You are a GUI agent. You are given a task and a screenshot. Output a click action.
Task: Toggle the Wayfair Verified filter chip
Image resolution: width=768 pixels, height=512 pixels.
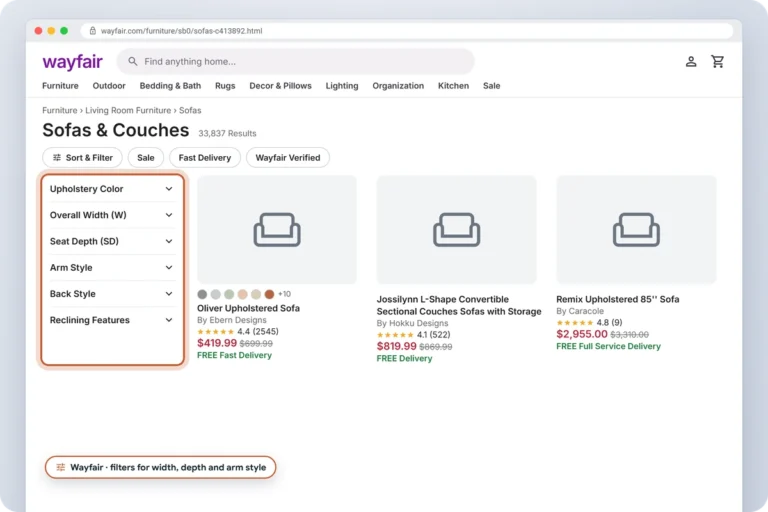point(288,158)
